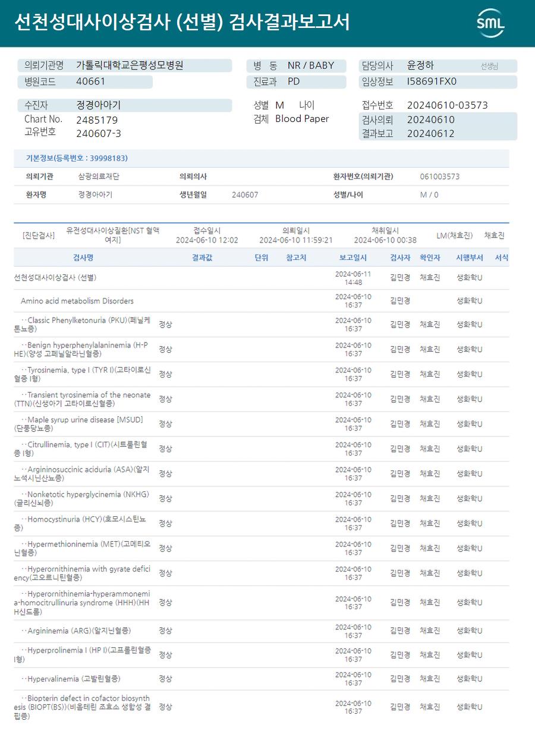Select the 결과값 column header
The height and width of the screenshot is (756, 535).
(202, 258)
